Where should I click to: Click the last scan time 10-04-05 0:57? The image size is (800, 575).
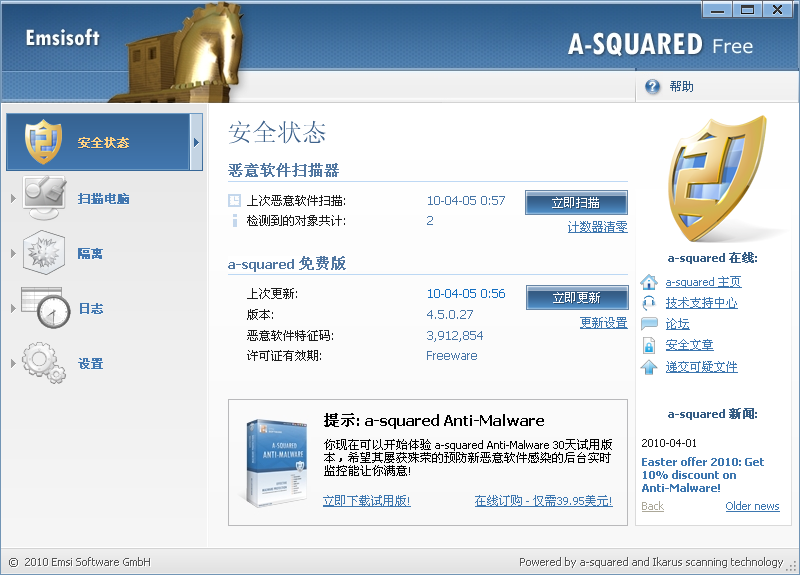click(x=465, y=201)
